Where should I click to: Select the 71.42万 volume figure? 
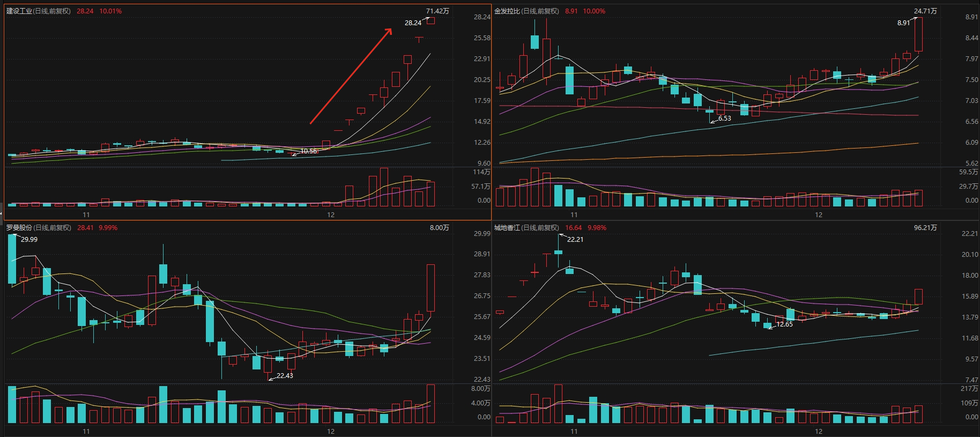(437, 11)
